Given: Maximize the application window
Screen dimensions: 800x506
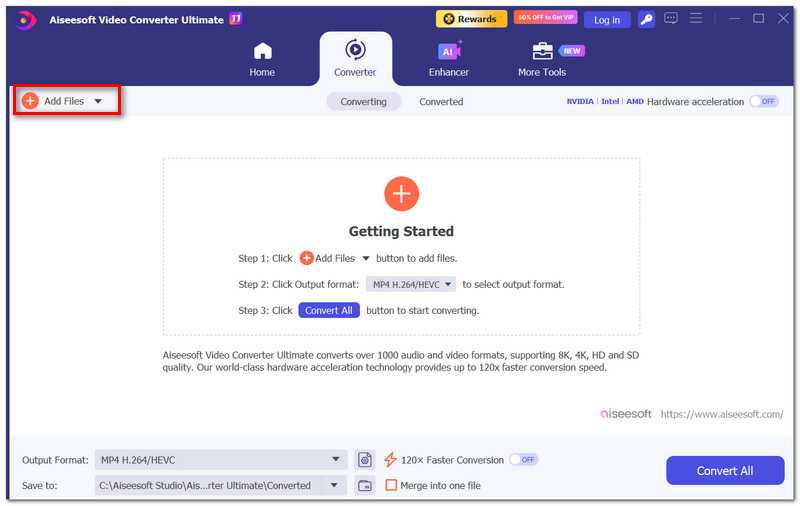Looking at the screenshot, I should click(759, 18).
